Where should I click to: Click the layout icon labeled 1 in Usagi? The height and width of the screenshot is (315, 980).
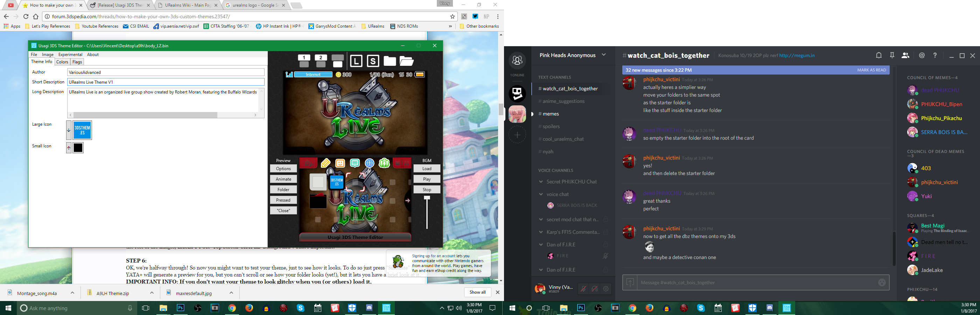pyautogui.click(x=304, y=61)
